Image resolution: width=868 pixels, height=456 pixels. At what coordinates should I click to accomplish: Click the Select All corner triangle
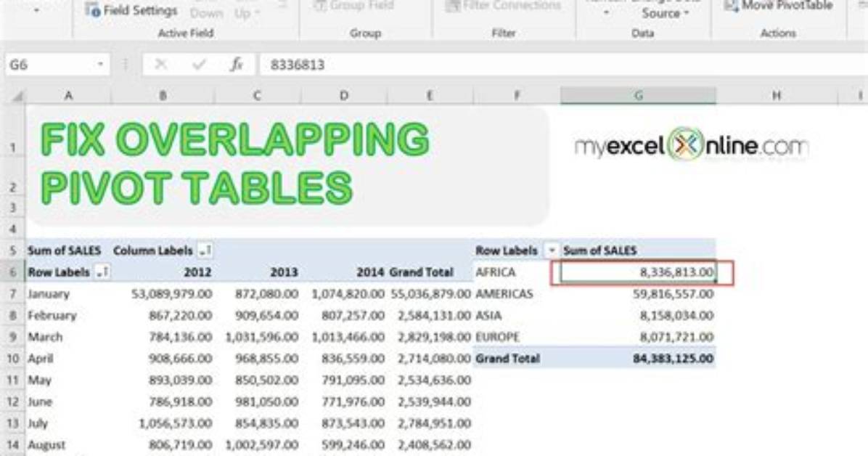point(17,97)
